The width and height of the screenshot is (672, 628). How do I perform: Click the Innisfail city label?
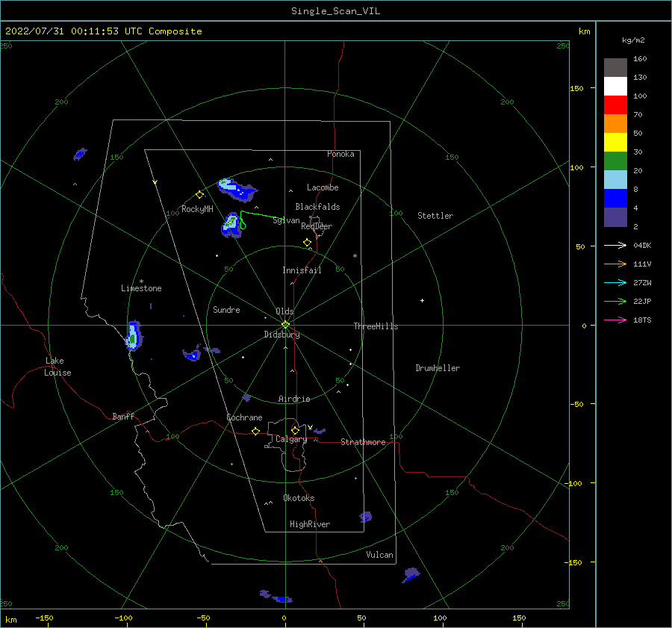pos(302,270)
